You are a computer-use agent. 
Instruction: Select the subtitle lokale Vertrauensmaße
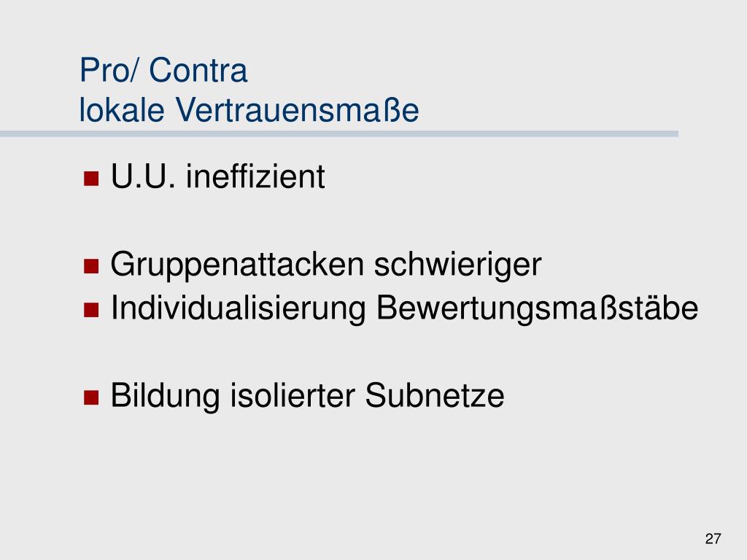coord(249,110)
